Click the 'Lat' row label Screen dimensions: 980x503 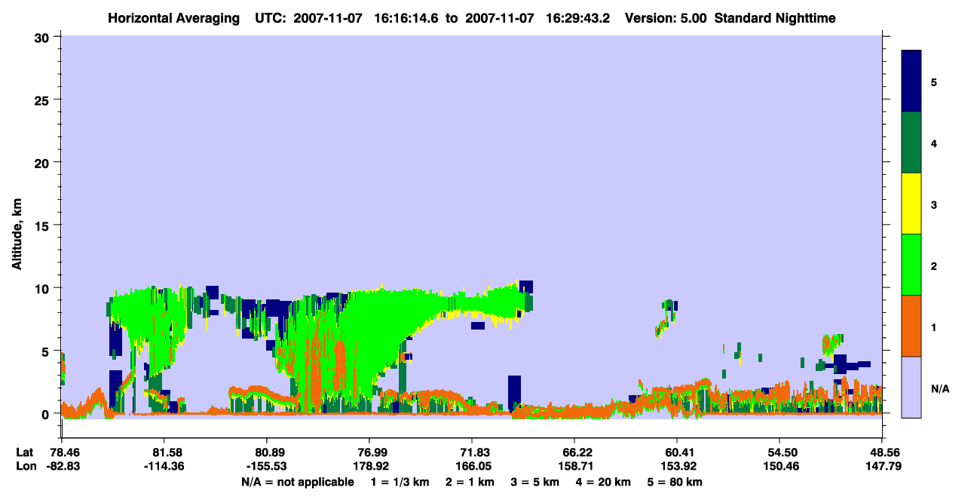[x=25, y=452]
